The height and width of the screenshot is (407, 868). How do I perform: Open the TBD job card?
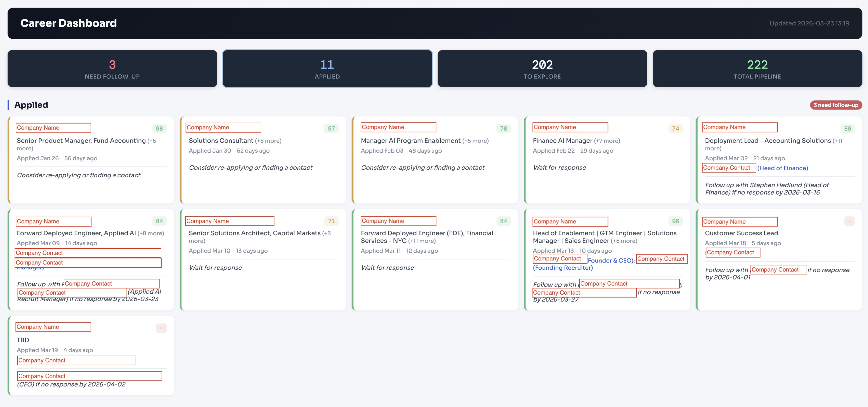click(91, 356)
